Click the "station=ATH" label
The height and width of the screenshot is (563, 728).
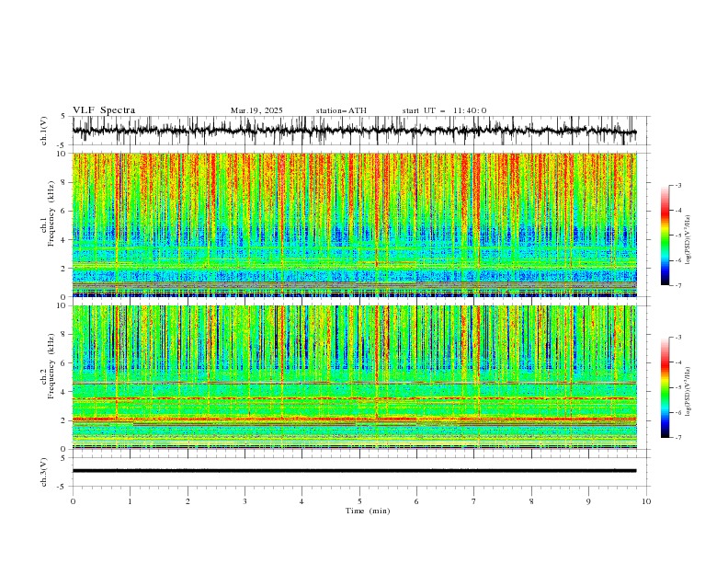(x=341, y=110)
